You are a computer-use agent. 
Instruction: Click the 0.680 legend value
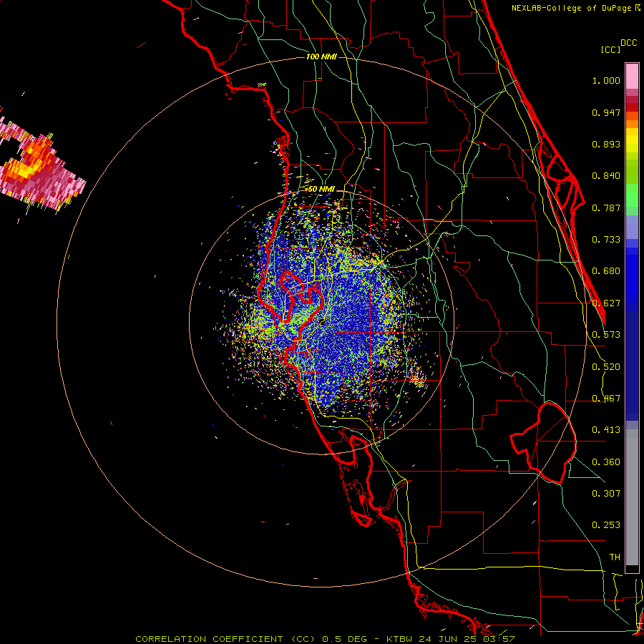(606, 271)
